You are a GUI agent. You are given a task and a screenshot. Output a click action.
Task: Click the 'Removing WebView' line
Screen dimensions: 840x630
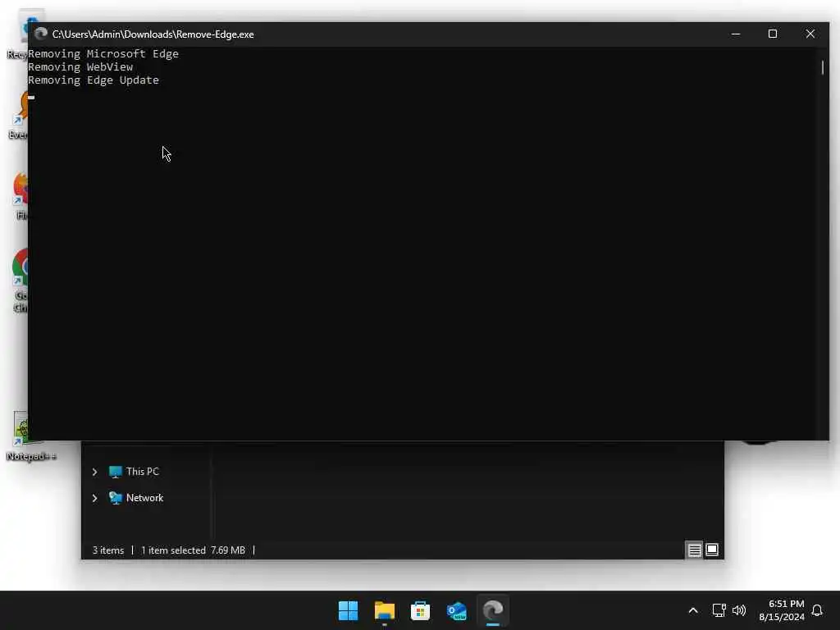[80, 67]
